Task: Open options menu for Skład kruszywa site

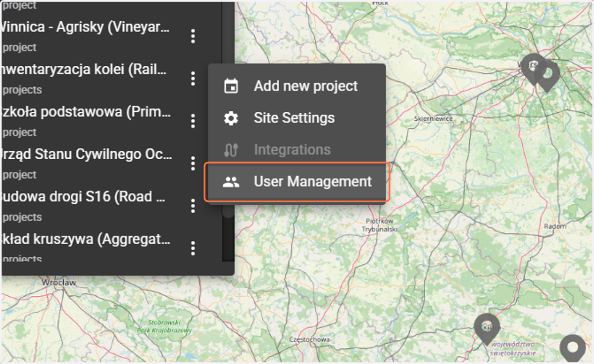Action: coord(193,248)
